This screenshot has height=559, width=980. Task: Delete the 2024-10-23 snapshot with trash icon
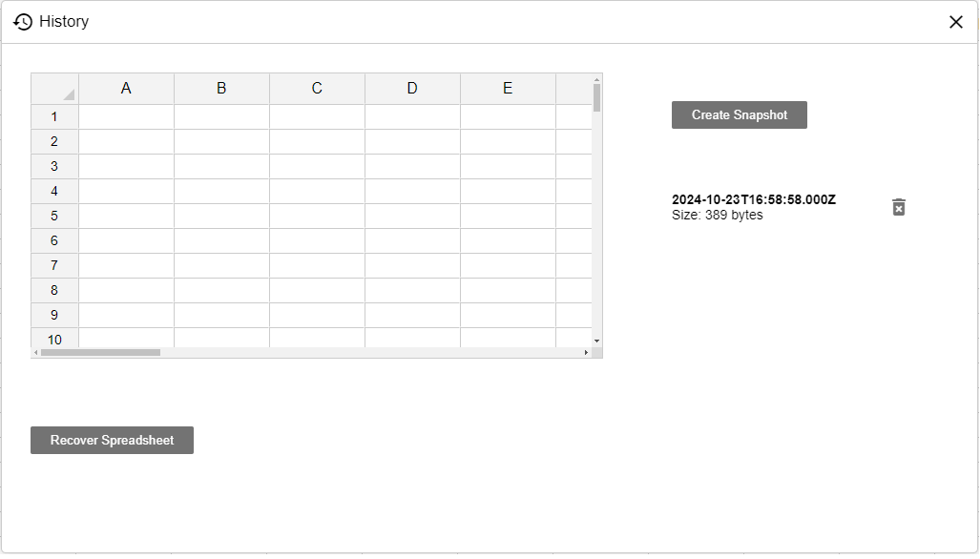point(898,207)
